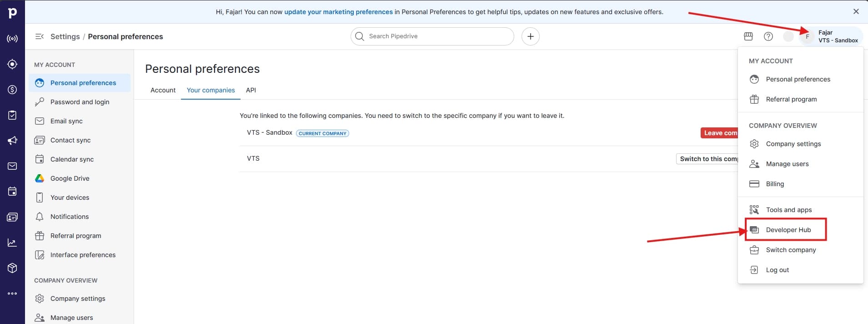Screen dimensions: 868x324
Task: Select Company settings in account dropdown
Action: tap(800, 144)
